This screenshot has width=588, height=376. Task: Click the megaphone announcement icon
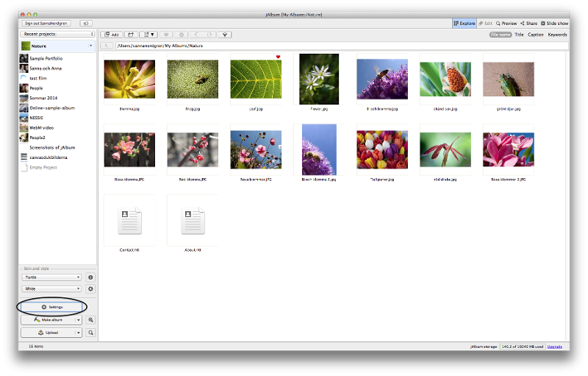86,24
